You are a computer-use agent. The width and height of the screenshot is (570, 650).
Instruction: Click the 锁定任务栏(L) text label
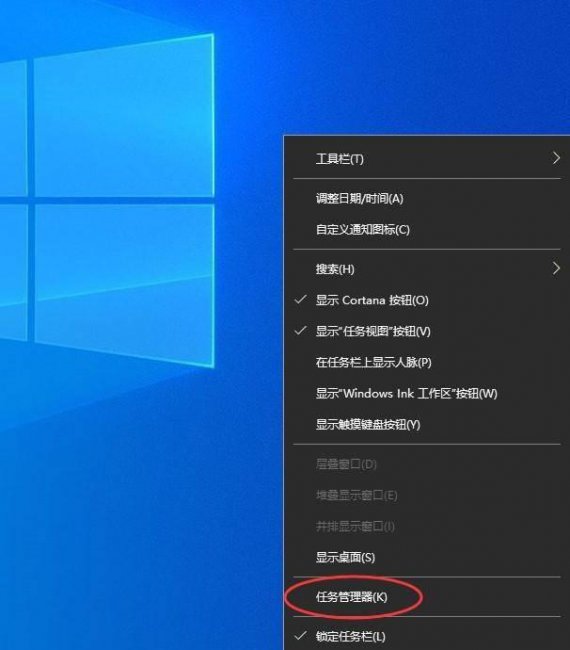point(351,636)
